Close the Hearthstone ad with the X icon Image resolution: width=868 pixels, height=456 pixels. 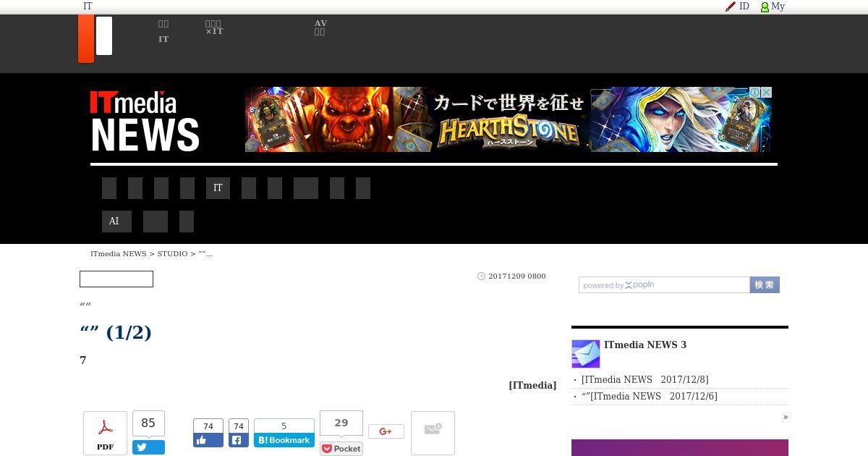click(767, 93)
